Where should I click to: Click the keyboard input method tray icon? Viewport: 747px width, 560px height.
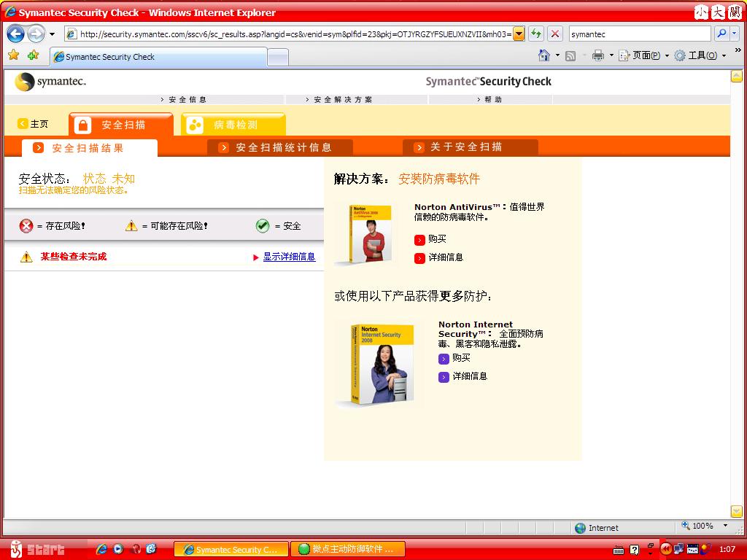619,551
